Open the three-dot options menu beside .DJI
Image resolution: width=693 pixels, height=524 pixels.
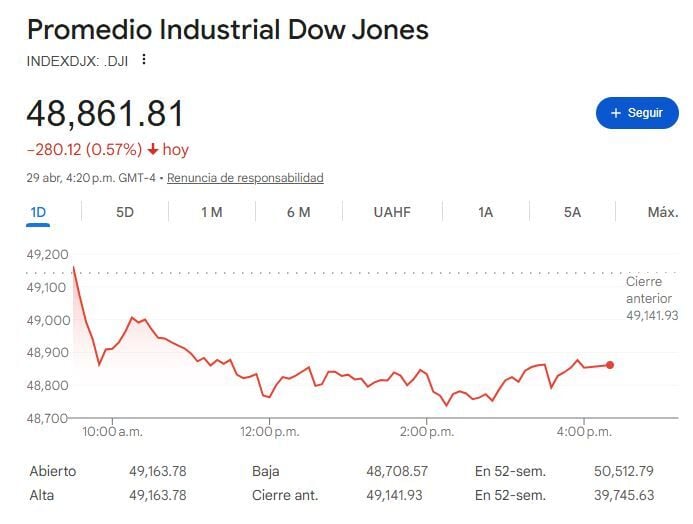pos(144,60)
